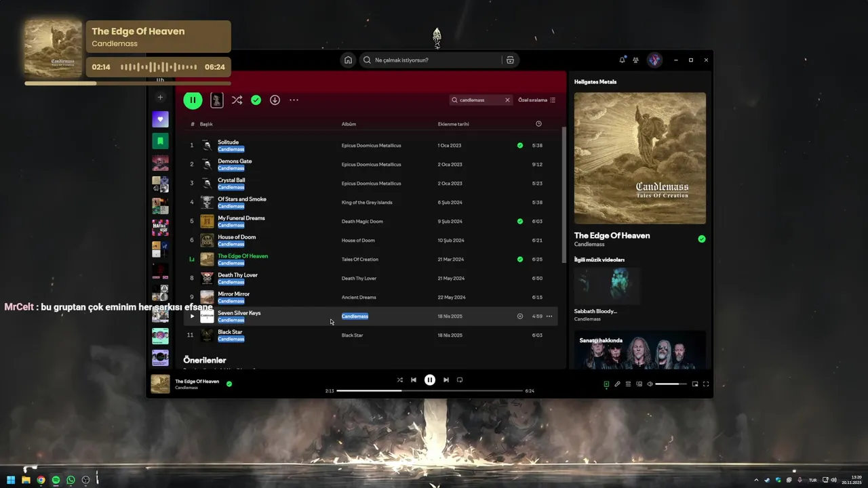Toggle saved checkmark on My Funeral Dreams
This screenshot has width=868, height=488.
[520, 221]
